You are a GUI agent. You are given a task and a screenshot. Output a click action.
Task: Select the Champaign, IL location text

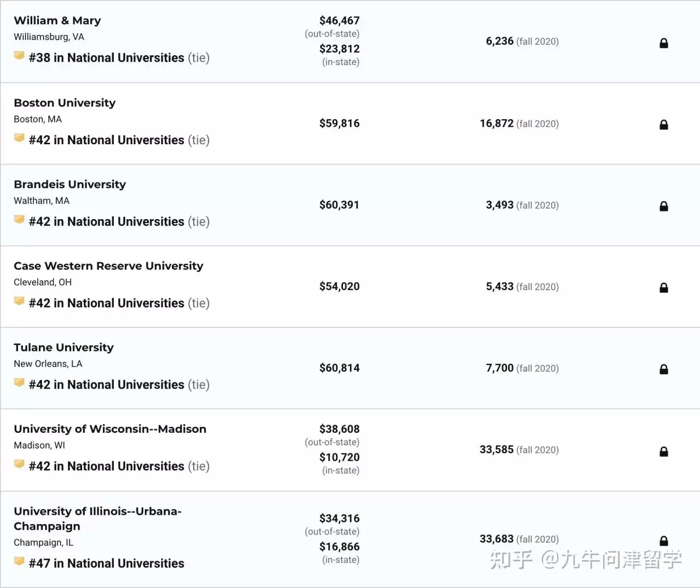[43, 543]
